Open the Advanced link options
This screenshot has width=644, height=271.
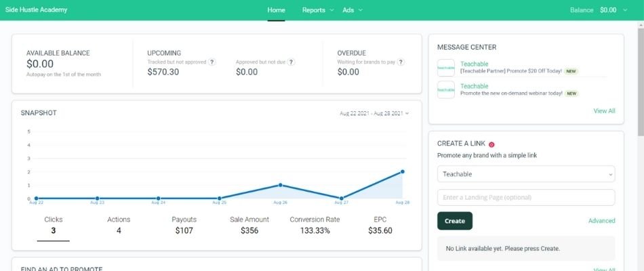[602, 221]
